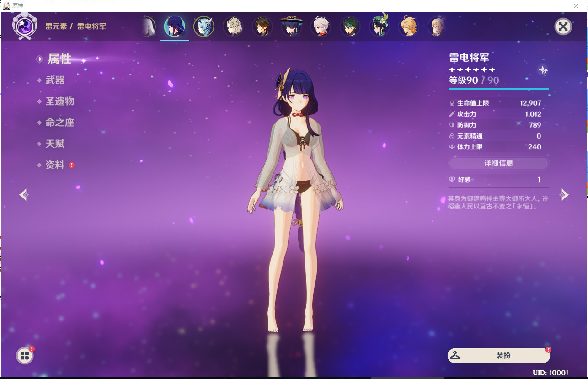
Task: Click the defense value 789
Action: pos(535,125)
